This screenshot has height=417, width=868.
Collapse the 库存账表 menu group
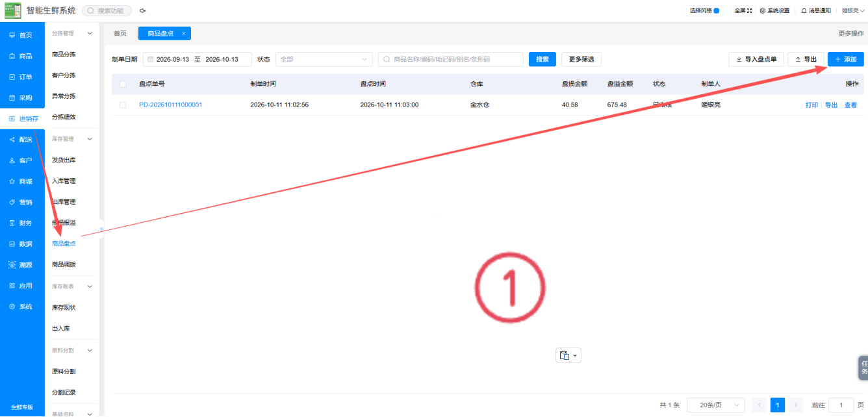90,286
